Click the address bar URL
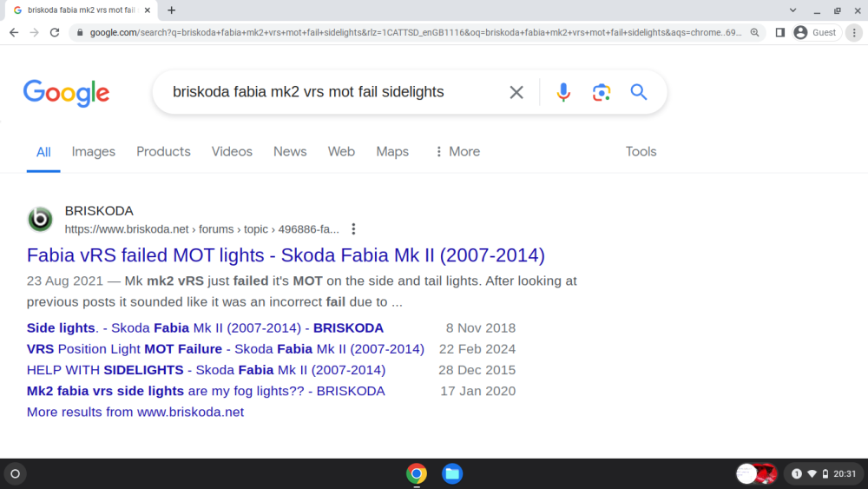 pyautogui.click(x=415, y=33)
